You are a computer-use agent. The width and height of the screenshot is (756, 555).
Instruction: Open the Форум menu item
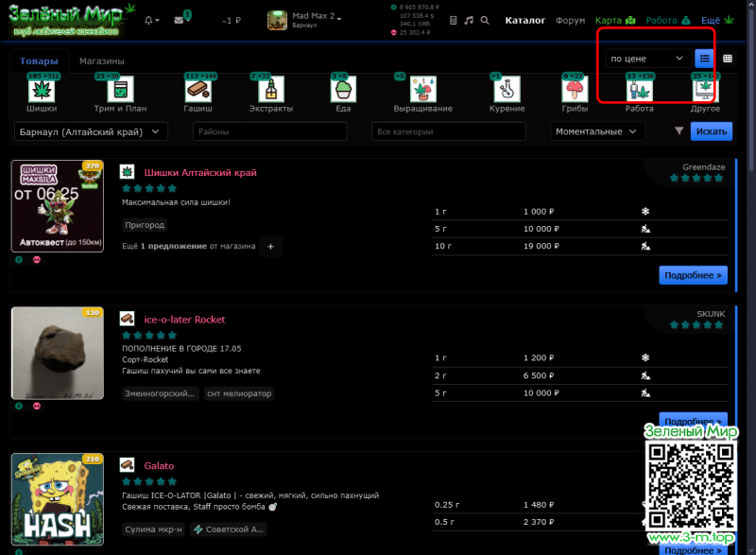[x=570, y=20]
